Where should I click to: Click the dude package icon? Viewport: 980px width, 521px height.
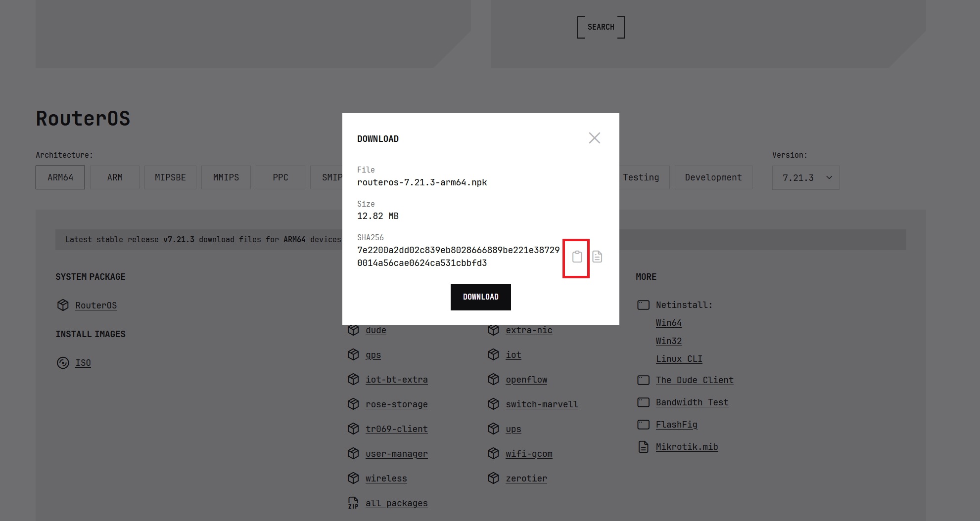click(353, 330)
